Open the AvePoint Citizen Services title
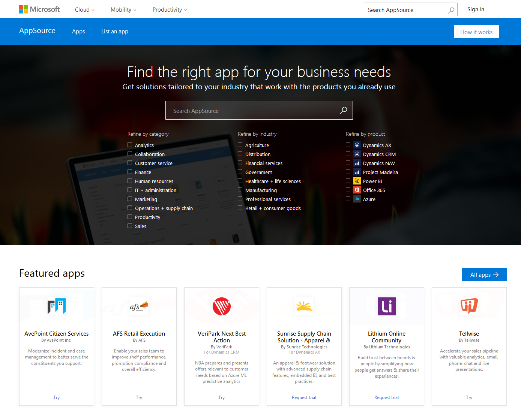 (57, 333)
